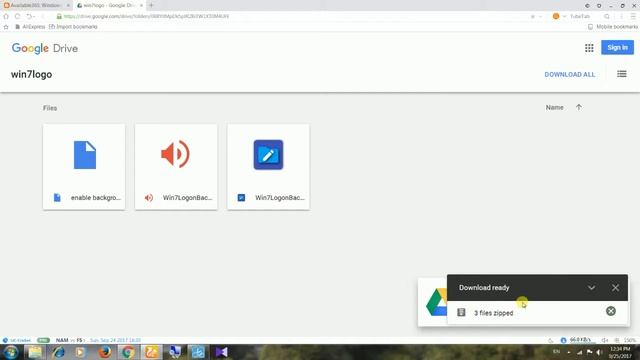Click the network signal tray icon

tap(579, 352)
